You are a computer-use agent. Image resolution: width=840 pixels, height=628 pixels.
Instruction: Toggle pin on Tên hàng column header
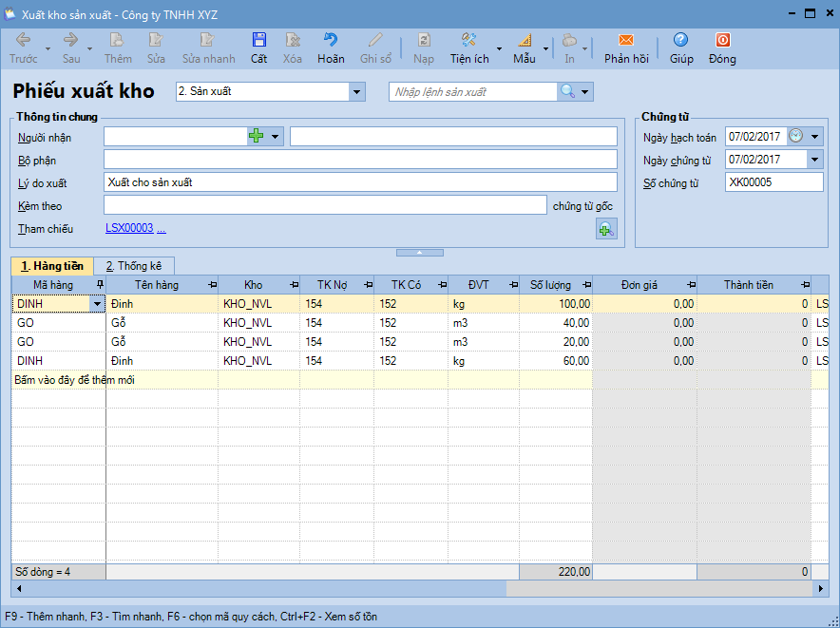pyautogui.click(x=211, y=285)
